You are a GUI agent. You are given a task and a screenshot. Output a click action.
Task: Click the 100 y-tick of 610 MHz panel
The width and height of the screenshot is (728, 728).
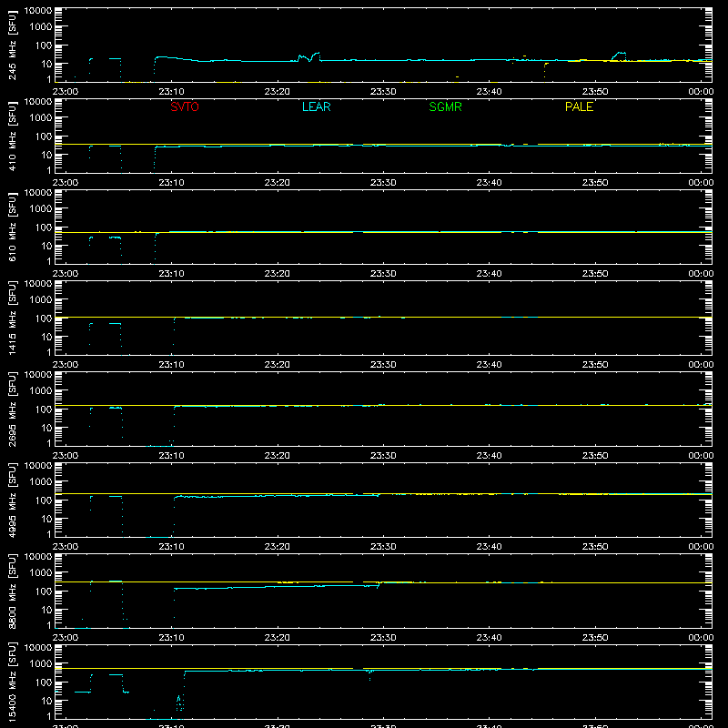[x=44, y=227]
